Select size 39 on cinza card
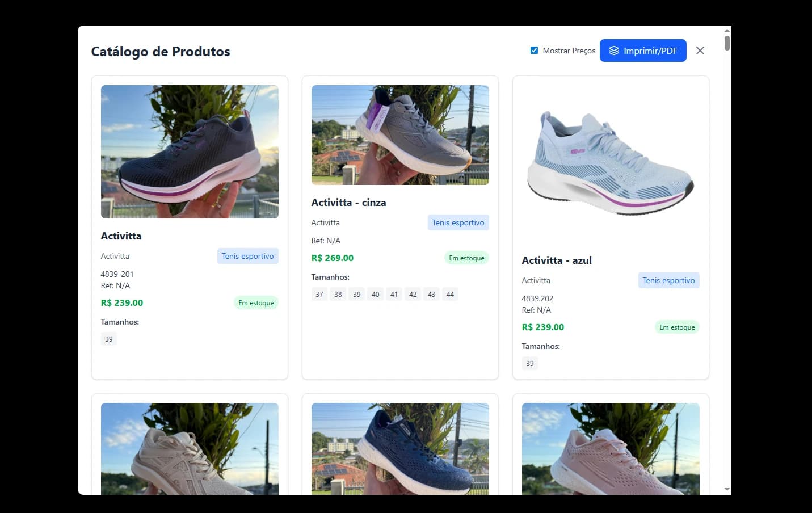Image resolution: width=812 pixels, height=513 pixels. (357, 294)
